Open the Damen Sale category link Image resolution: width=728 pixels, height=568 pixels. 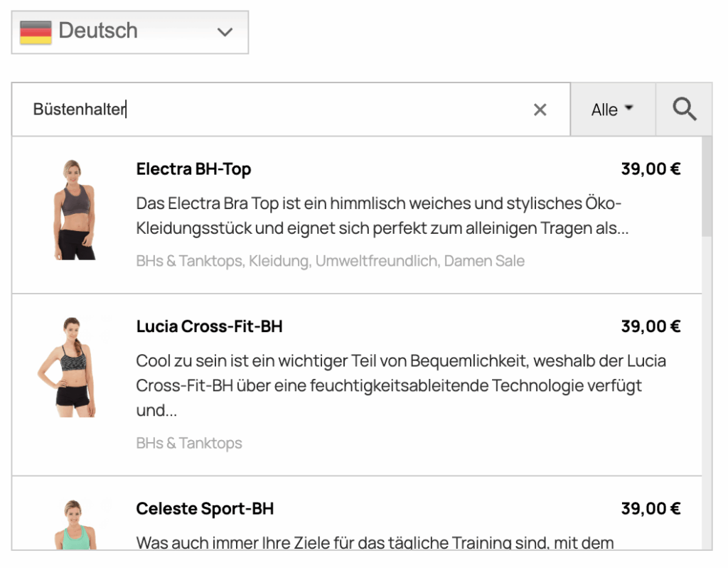pos(485,261)
